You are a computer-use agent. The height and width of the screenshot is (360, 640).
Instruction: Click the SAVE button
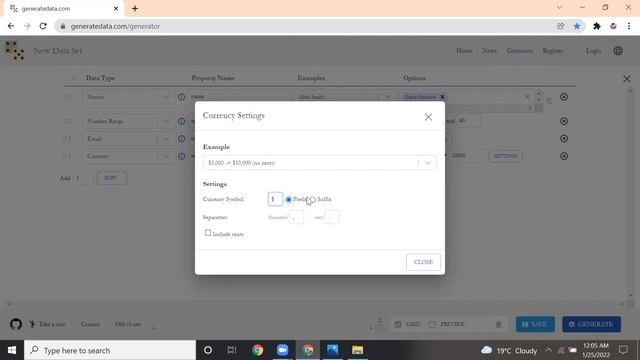pos(535,324)
